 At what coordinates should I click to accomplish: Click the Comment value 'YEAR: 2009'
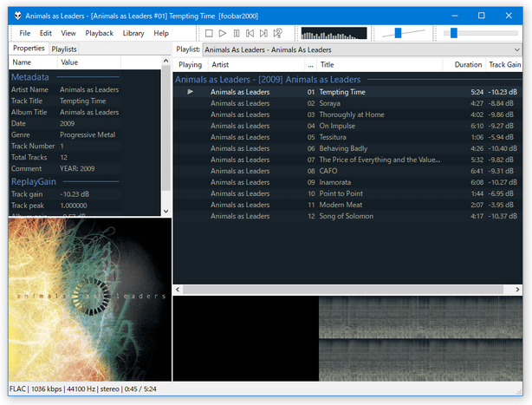coord(77,168)
